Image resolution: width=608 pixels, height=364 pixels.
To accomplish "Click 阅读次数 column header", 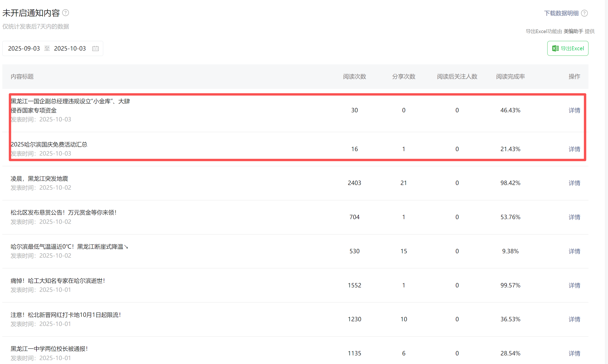I will (354, 77).
